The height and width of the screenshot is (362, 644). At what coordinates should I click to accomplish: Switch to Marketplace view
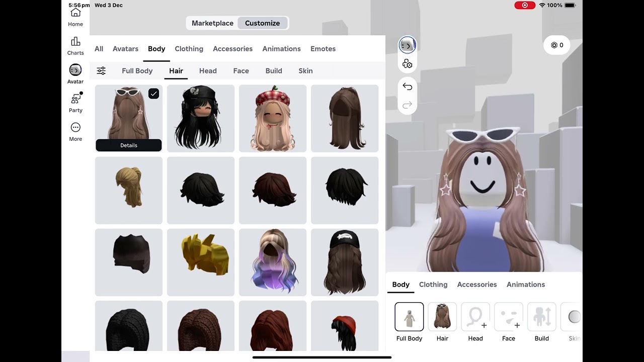212,23
